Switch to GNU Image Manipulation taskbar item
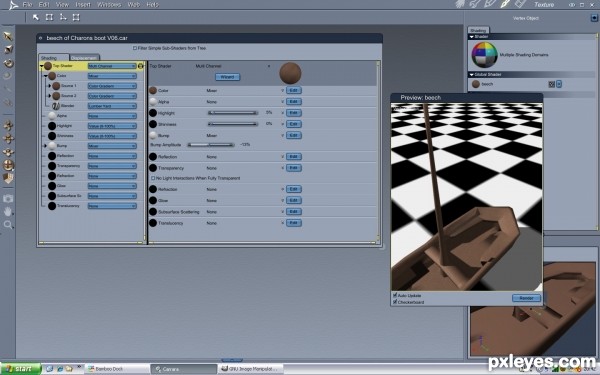This screenshot has height=375, width=600. pos(250,369)
